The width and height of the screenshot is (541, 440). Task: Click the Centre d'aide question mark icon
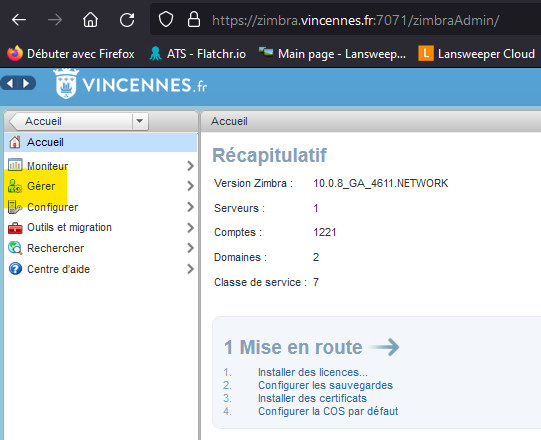click(x=15, y=269)
